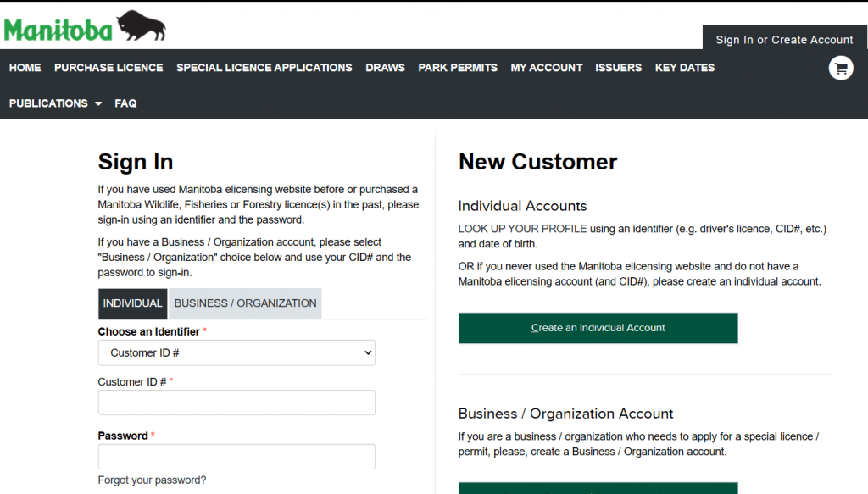The height and width of the screenshot is (494, 868).
Task: Open the shopping cart icon
Action: (841, 68)
